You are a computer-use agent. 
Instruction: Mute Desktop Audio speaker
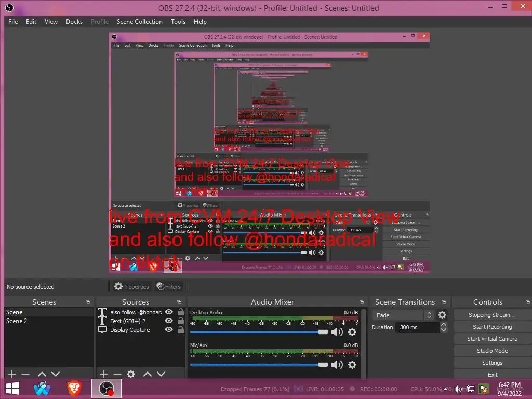pyautogui.click(x=337, y=332)
